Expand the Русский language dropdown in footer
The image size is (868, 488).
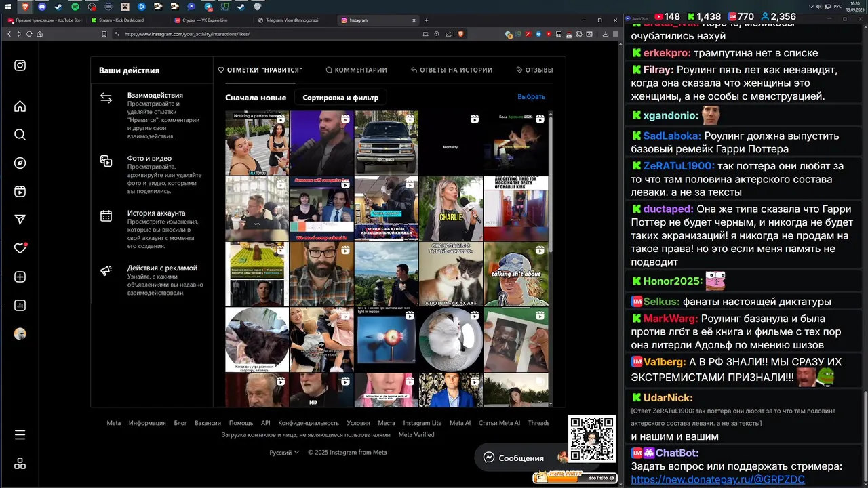284,453
